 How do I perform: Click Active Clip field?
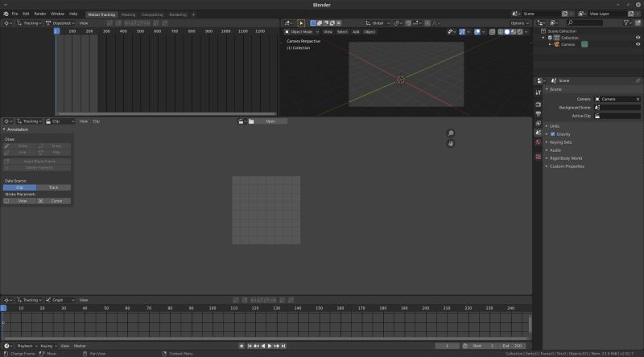click(x=617, y=116)
